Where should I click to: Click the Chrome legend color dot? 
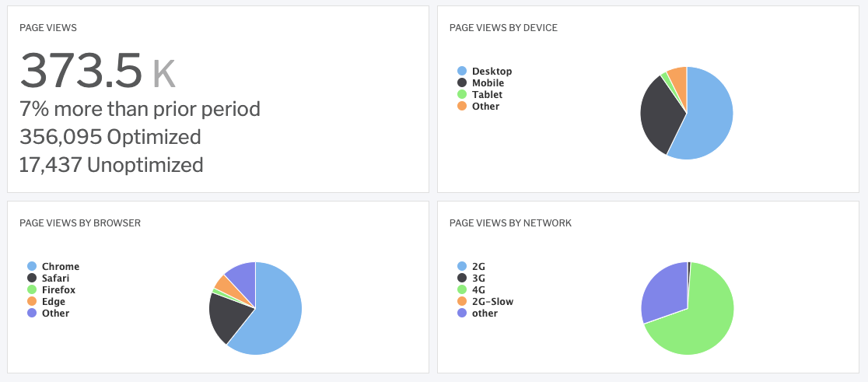[x=32, y=267]
